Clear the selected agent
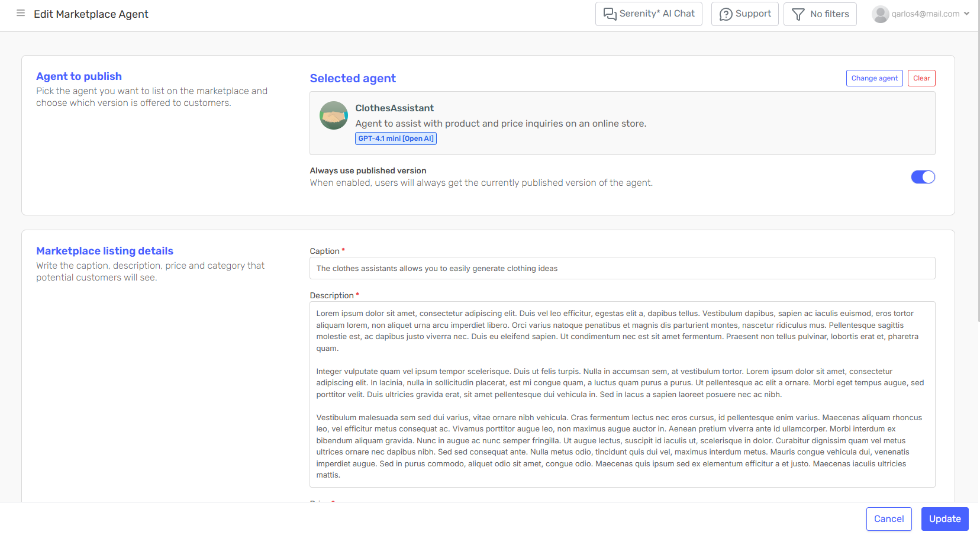 click(x=921, y=78)
